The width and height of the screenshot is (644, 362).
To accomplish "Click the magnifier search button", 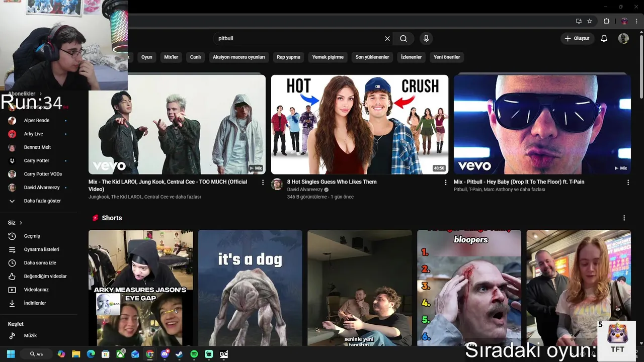I will click(x=404, y=38).
